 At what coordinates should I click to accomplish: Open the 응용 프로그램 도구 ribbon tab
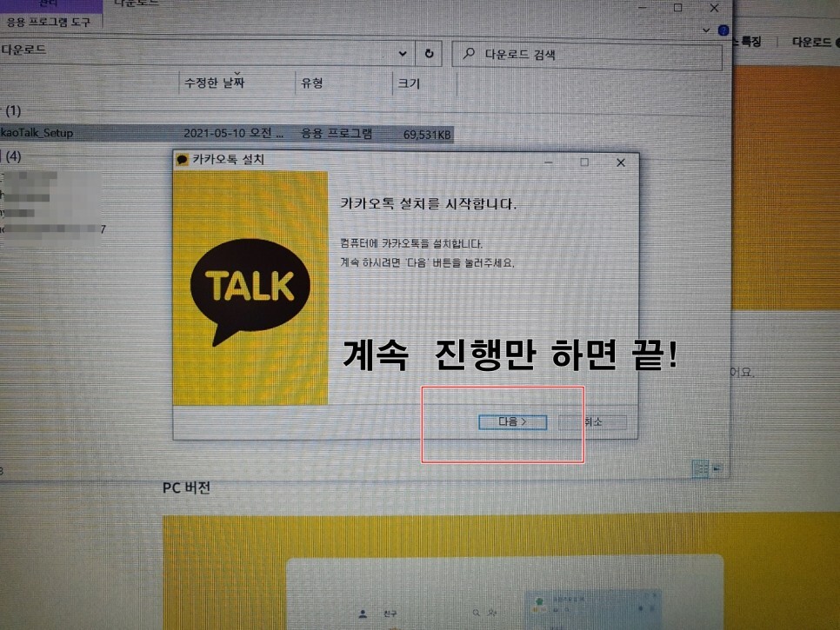pyautogui.click(x=49, y=22)
